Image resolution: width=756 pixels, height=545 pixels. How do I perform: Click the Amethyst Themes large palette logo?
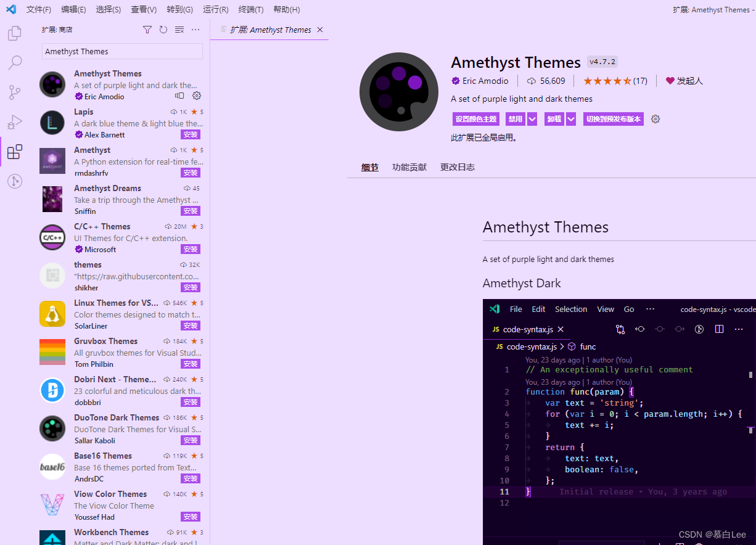[399, 92]
